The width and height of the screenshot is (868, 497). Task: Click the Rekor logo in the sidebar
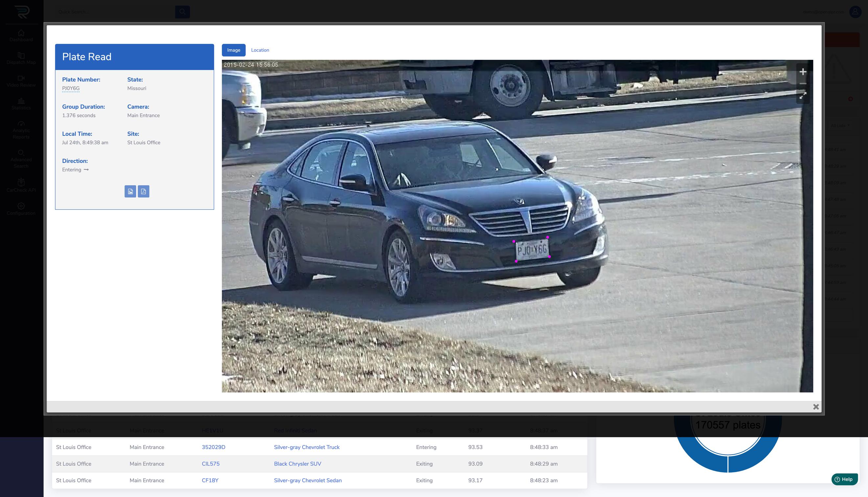click(x=22, y=12)
